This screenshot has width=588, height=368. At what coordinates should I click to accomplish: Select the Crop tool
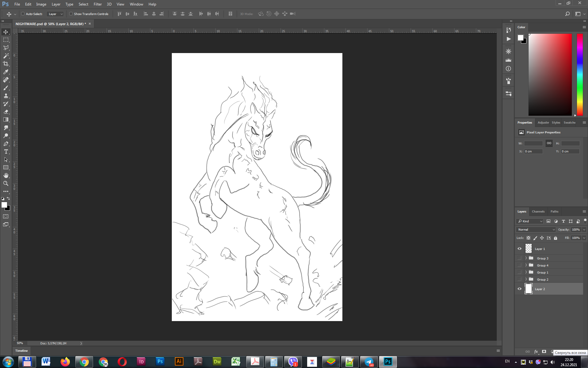tap(6, 64)
